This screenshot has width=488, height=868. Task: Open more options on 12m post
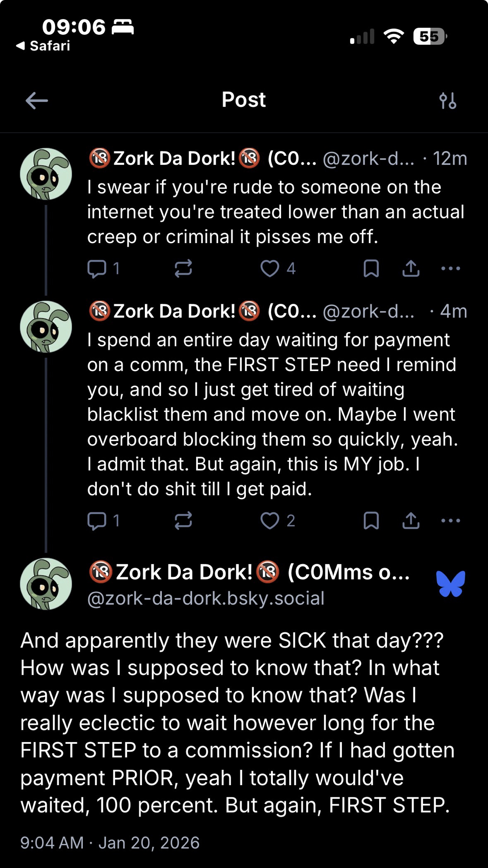coord(451,269)
